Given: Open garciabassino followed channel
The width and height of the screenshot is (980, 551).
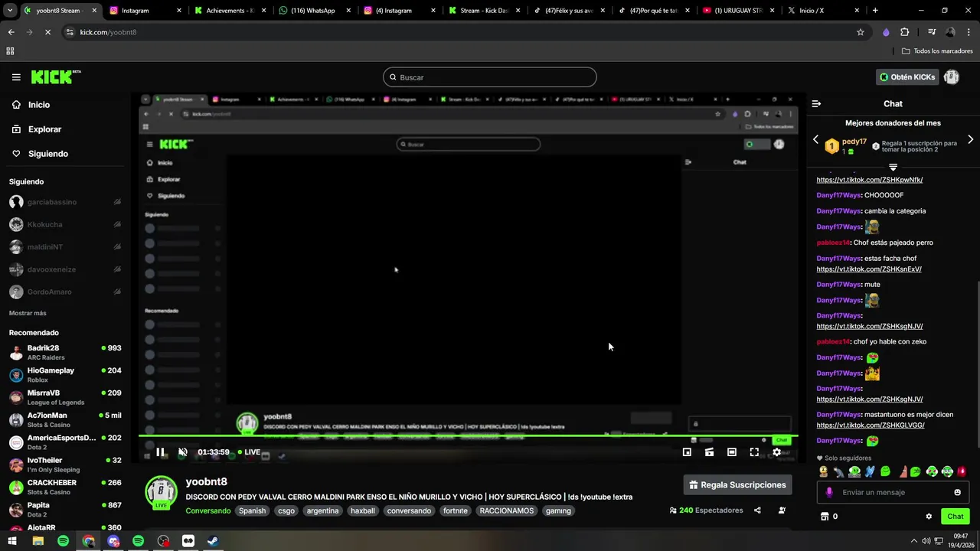Looking at the screenshot, I should [65, 202].
